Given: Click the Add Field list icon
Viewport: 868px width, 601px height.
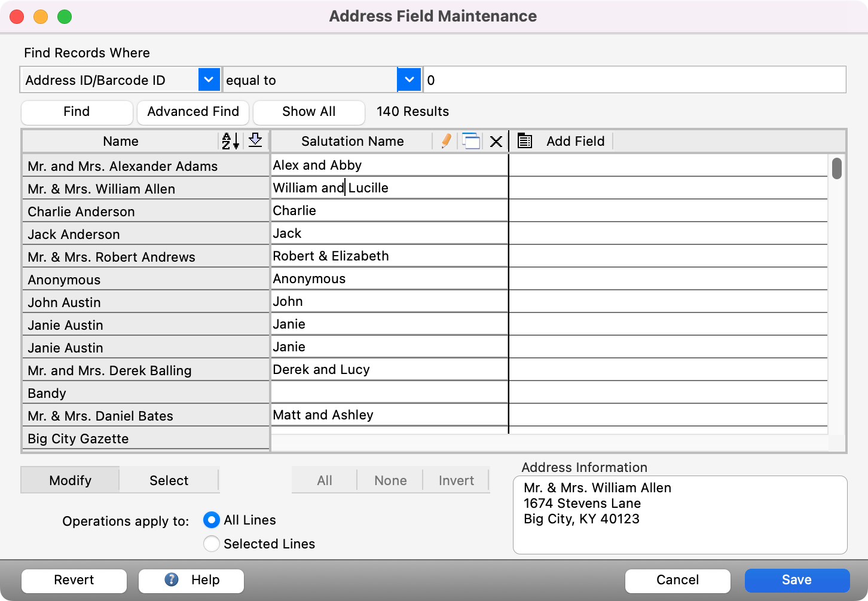Looking at the screenshot, I should pos(525,141).
